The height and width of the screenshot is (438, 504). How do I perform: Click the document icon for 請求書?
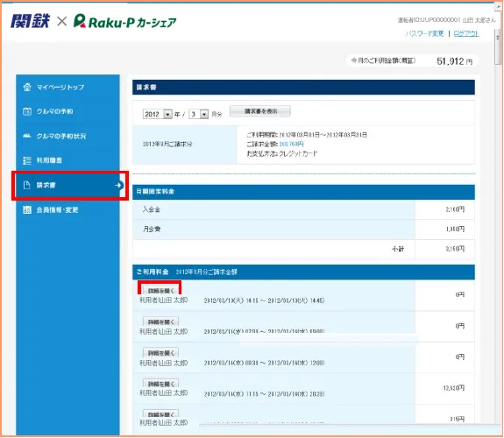pos(27,185)
